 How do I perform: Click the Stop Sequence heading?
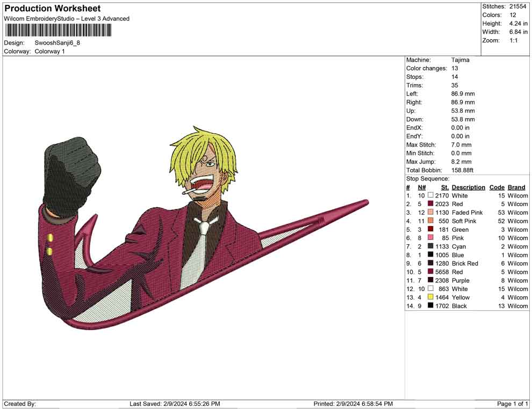[x=428, y=179]
